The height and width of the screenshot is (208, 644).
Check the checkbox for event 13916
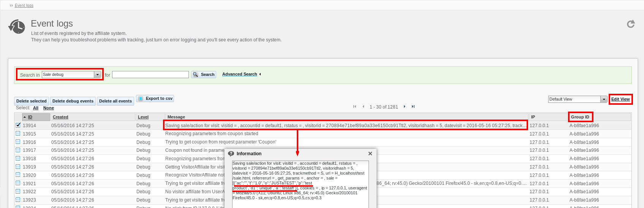(18, 142)
